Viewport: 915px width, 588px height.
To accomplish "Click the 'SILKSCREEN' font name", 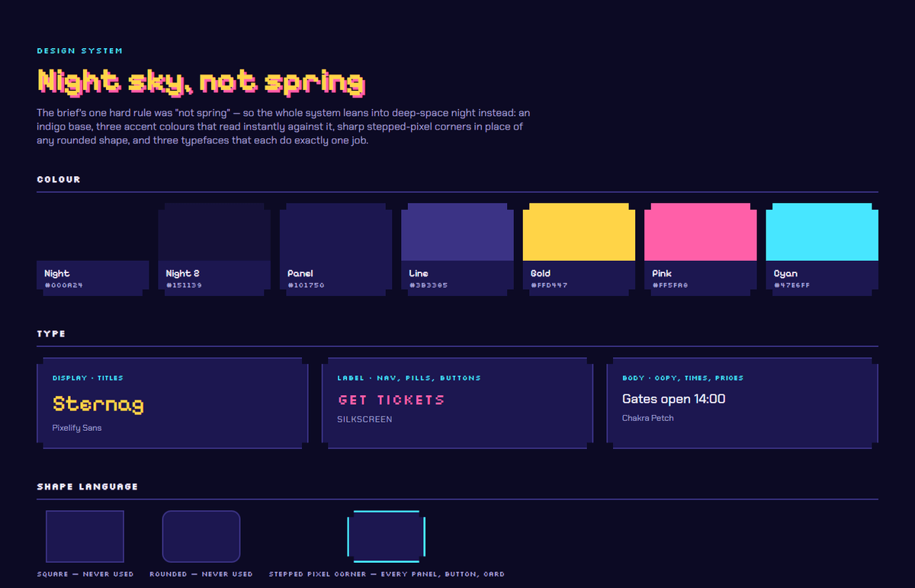I will point(364,419).
